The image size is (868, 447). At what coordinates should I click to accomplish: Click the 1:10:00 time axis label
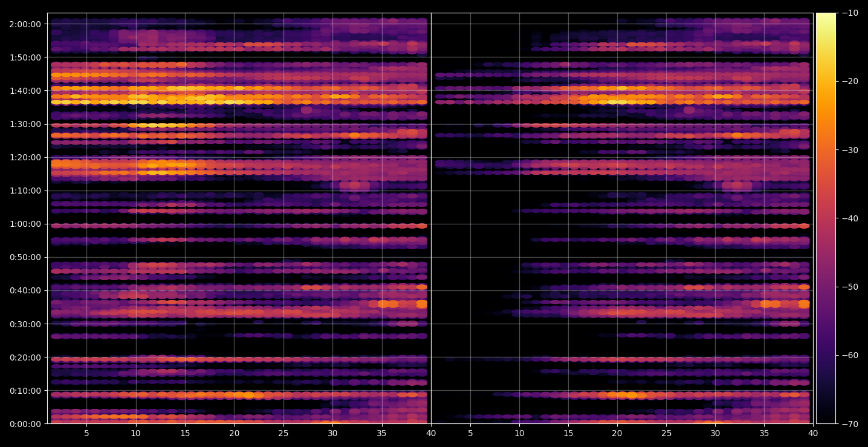pyautogui.click(x=25, y=191)
